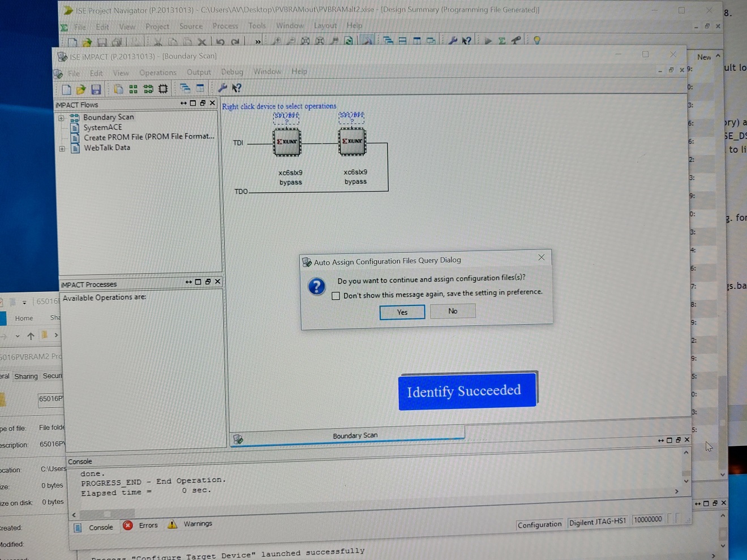747x560 pixels.
Task: Select Create PROM File in iMPACT Flows
Action: point(148,137)
